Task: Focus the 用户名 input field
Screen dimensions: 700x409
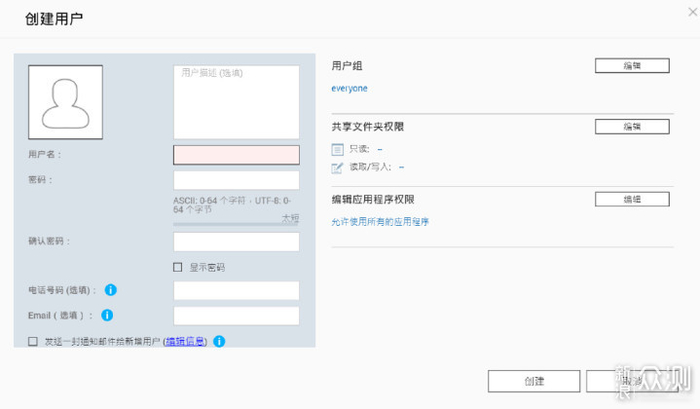Action: tap(236, 155)
